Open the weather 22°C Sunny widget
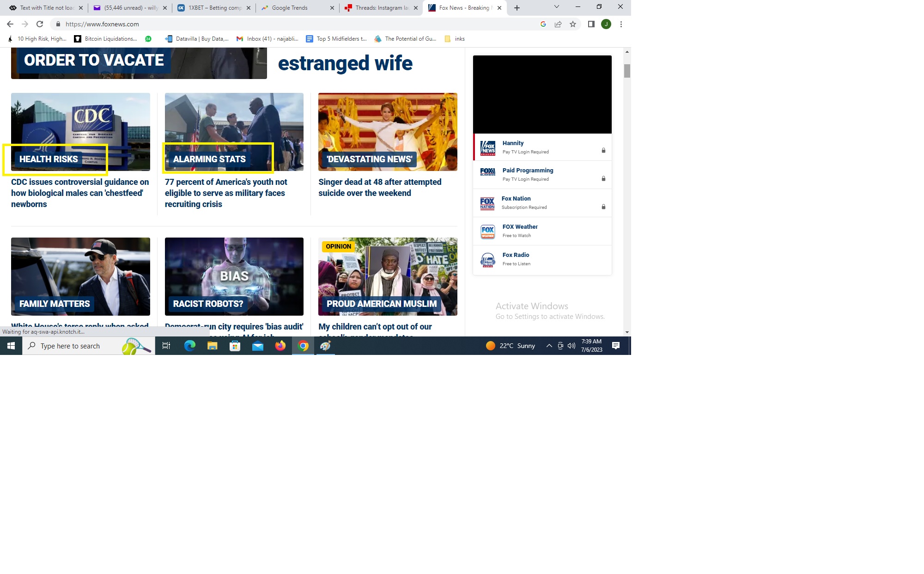 pos(511,346)
